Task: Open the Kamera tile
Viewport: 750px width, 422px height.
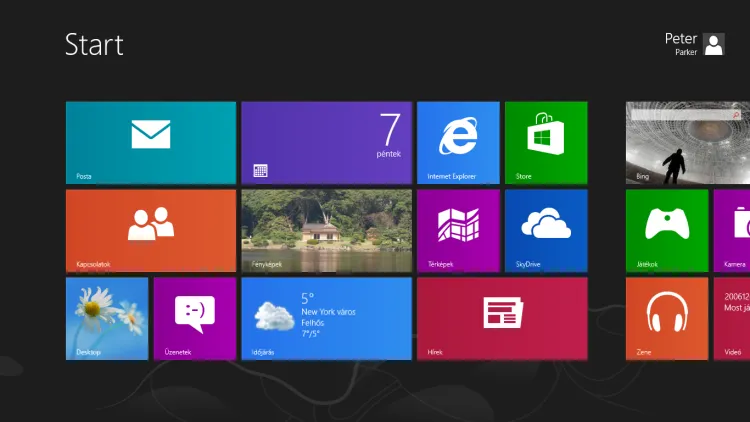Action: click(732, 230)
